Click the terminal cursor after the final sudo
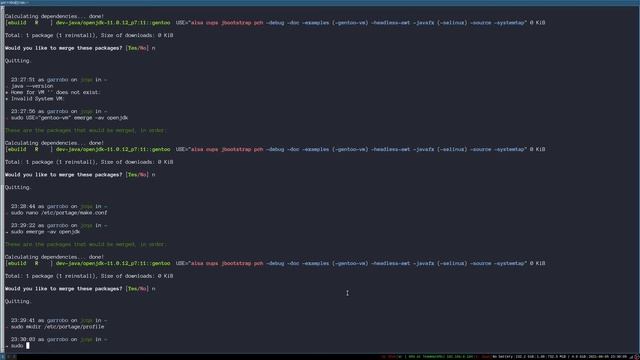 [28, 346]
